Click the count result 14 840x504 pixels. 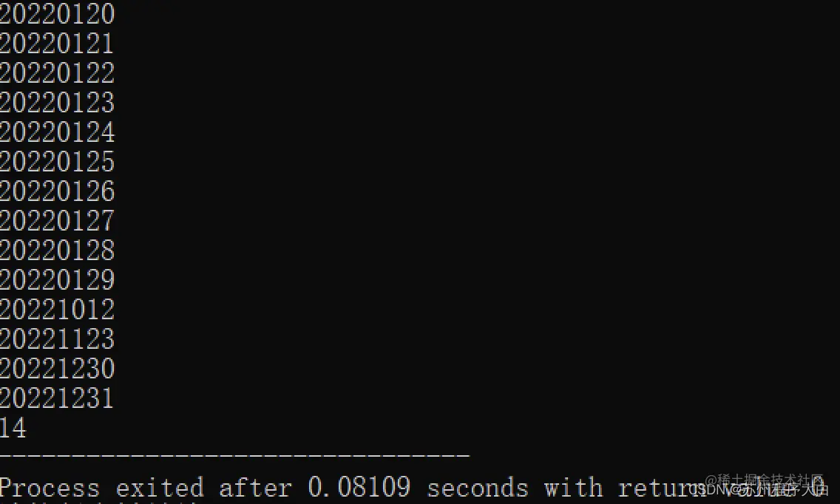coord(13,428)
